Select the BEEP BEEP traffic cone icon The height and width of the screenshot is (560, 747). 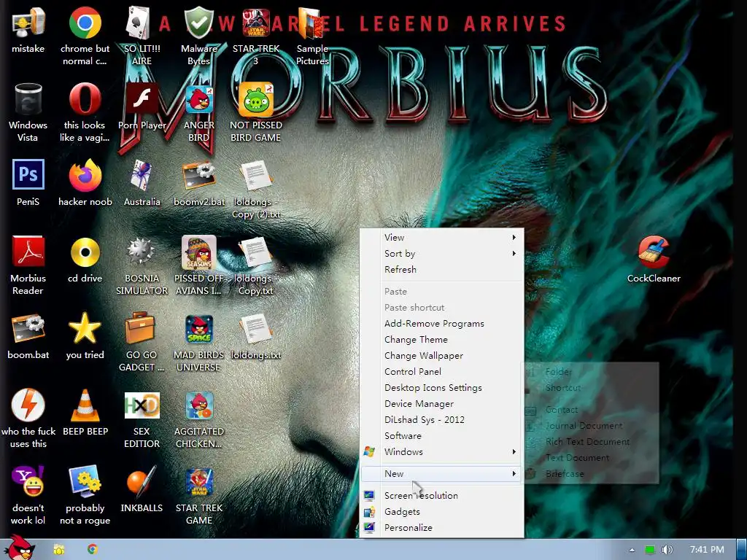(x=85, y=405)
